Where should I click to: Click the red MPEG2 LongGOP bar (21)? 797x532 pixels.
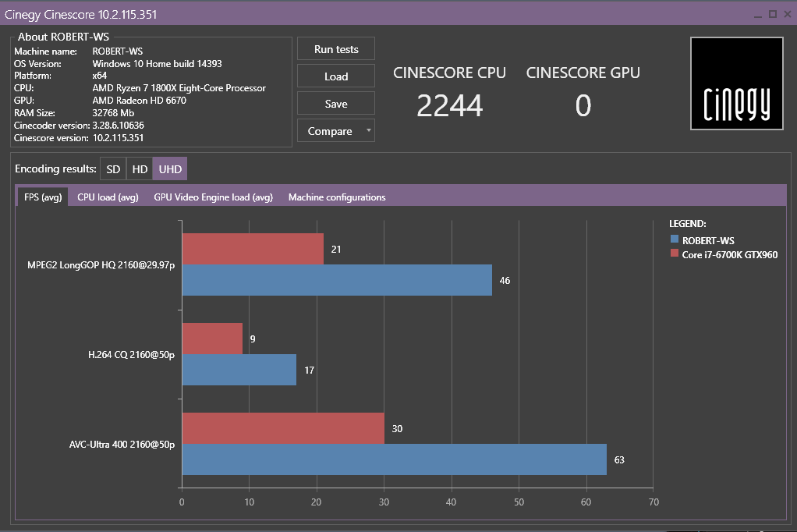tap(253, 249)
